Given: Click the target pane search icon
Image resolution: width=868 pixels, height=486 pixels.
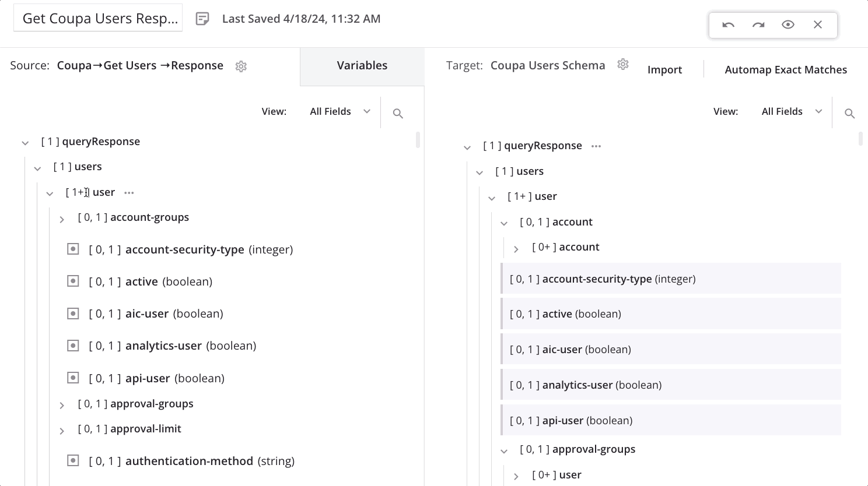Looking at the screenshot, I should pos(849,114).
